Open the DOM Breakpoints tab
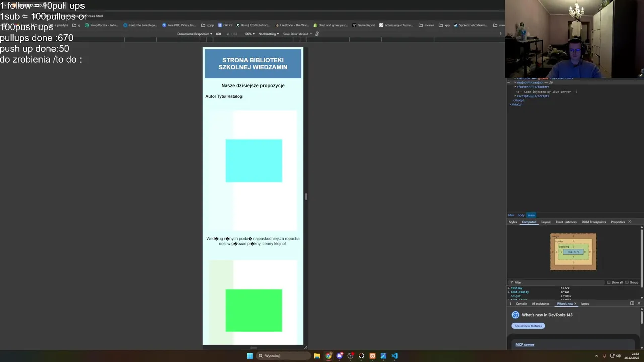This screenshot has width=644, height=362. click(594, 222)
